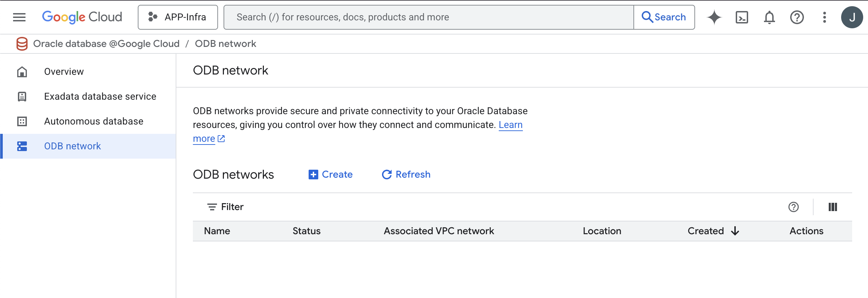The width and height of the screenshot is (868, 298).
Task: Sort by the Location column header
Action: coord(602,231)
